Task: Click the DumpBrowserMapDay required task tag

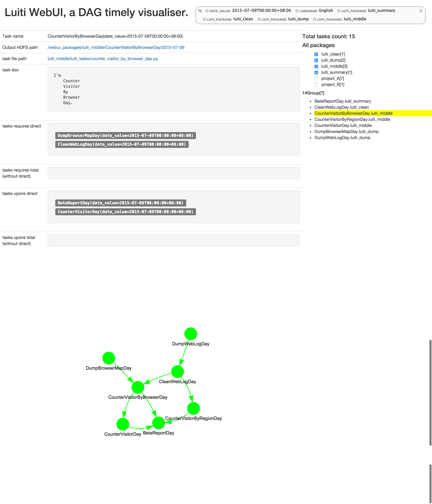Action: click(125, 135)
